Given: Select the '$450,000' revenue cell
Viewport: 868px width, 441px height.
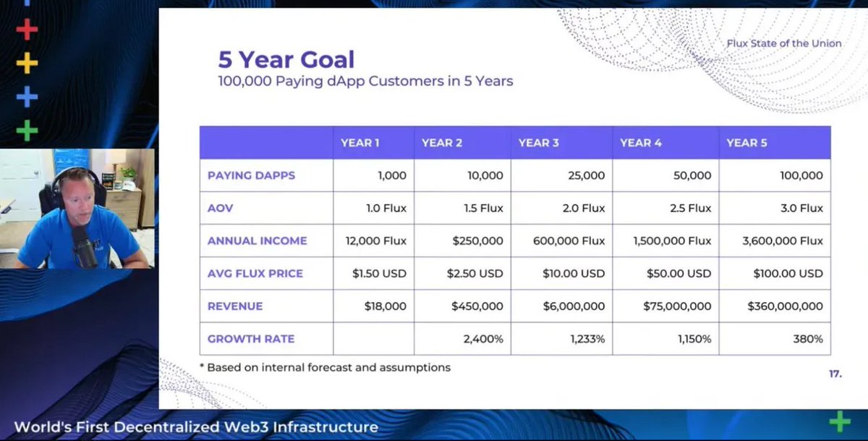Looking at the screenshot, I should point(462,306).
